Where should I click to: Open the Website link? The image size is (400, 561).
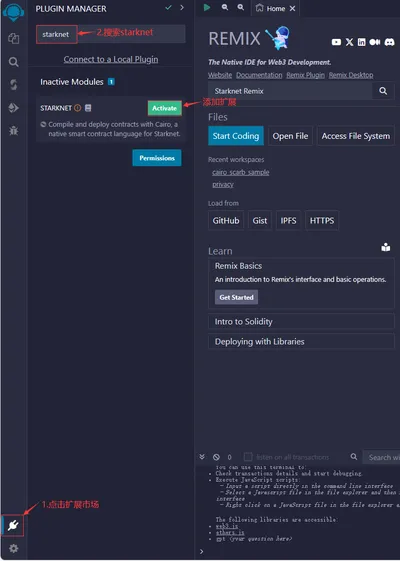tap(220, 75)
